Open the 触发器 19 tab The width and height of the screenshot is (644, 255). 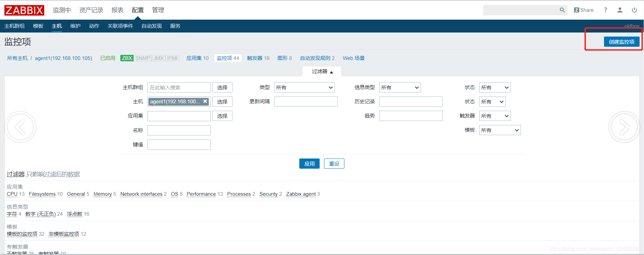click(258, 58)
